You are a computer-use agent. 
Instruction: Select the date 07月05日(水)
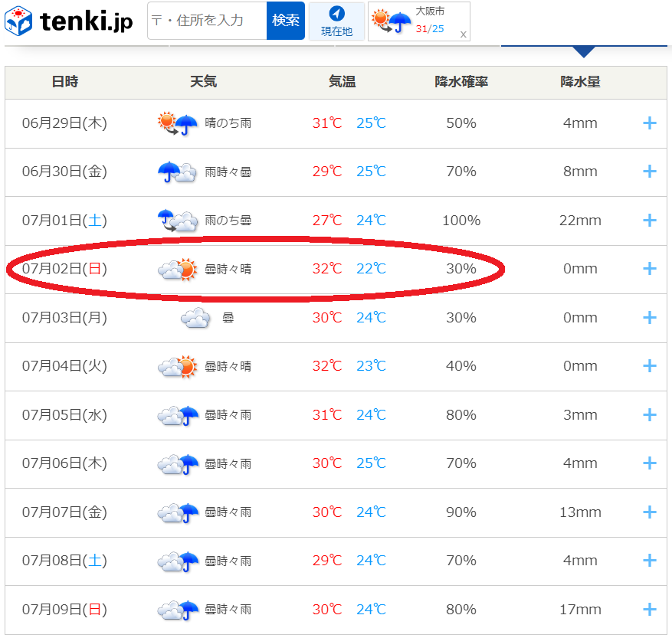click(x=64, y=415)
